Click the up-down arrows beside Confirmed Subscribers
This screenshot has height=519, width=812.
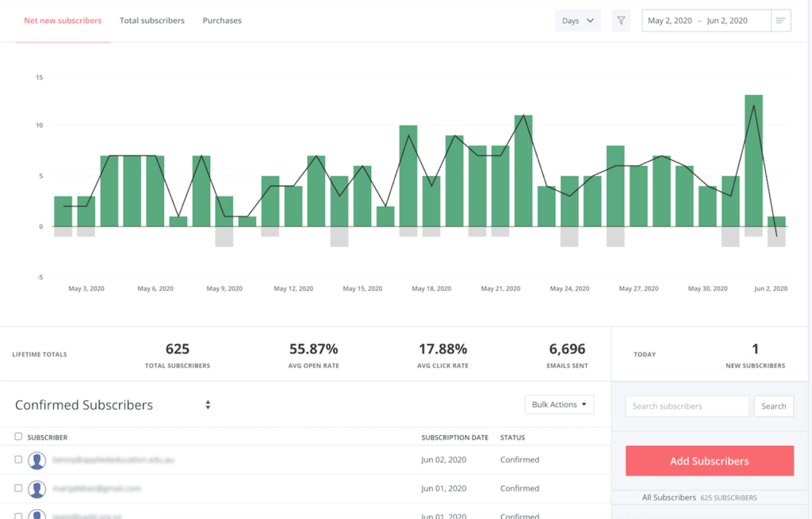208,405
